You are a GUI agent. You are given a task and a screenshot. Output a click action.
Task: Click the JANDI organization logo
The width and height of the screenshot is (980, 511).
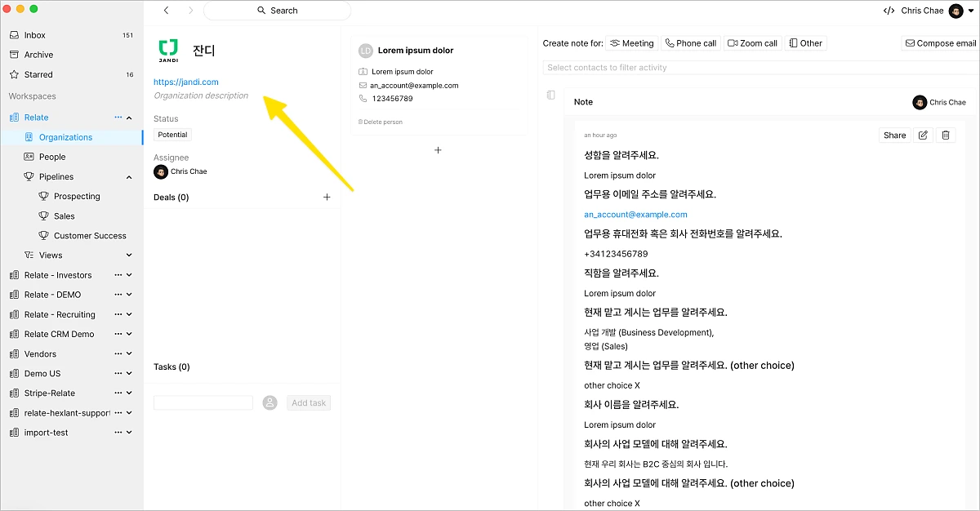point(168,51)
